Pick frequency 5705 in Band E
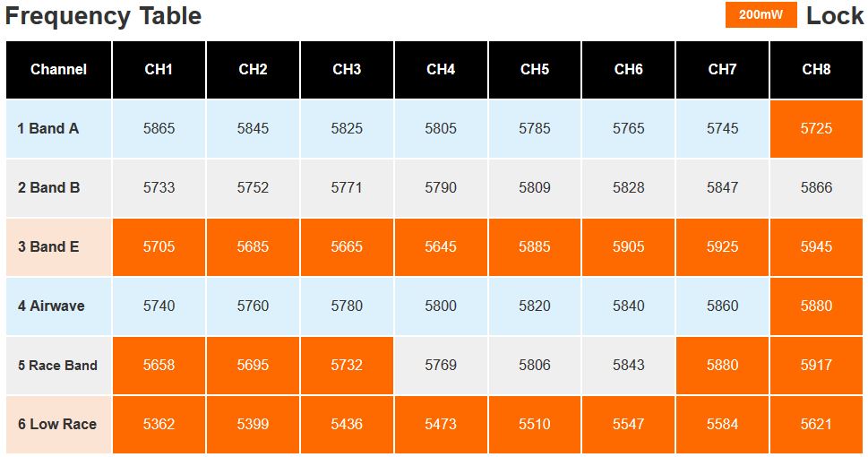This screenshot has width=868, height=457. pos(159,247)
